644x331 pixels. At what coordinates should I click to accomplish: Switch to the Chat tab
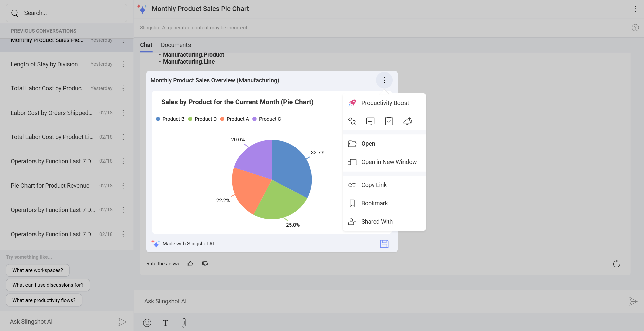click(x=146, y=45)
